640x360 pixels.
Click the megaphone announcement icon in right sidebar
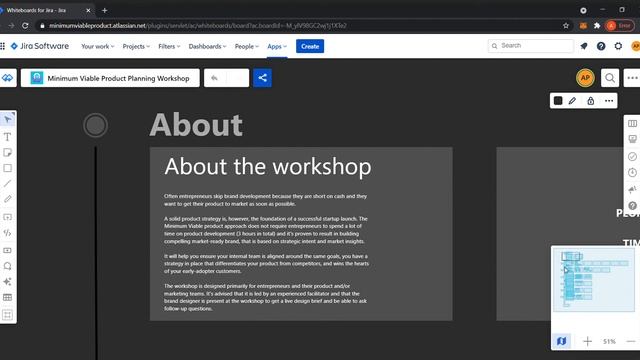632,189
